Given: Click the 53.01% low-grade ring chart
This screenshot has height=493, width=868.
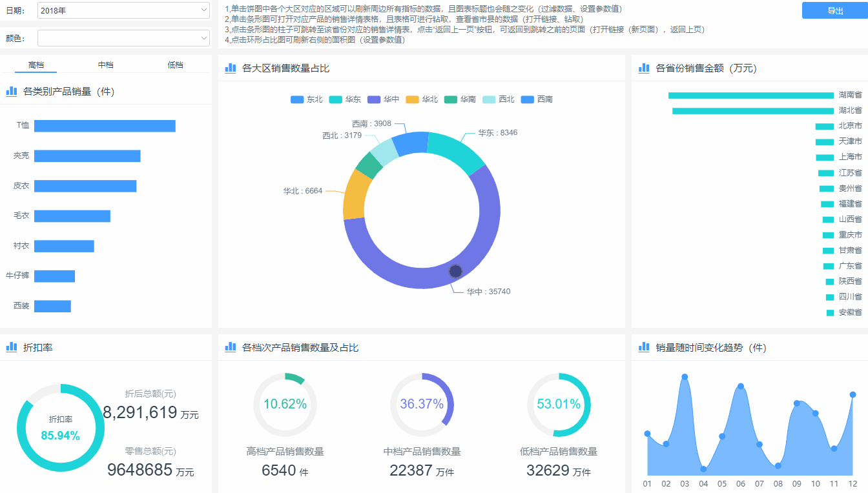Looking at the screenshot, I should coord(559,405).
